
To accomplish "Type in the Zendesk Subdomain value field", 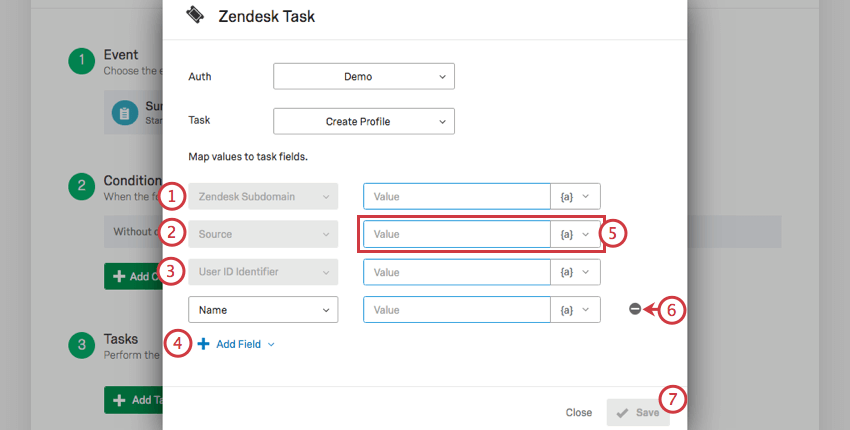I will 457,196.
